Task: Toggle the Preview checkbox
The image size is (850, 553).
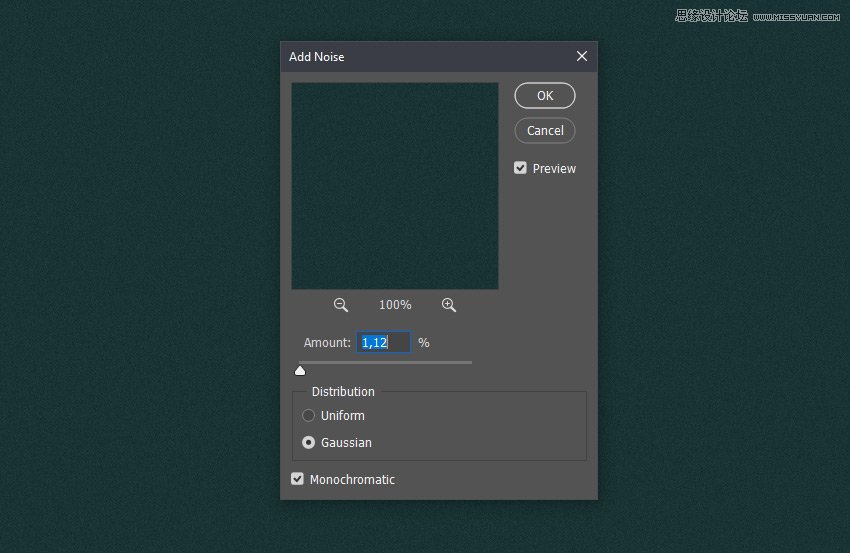Action: 521,168
